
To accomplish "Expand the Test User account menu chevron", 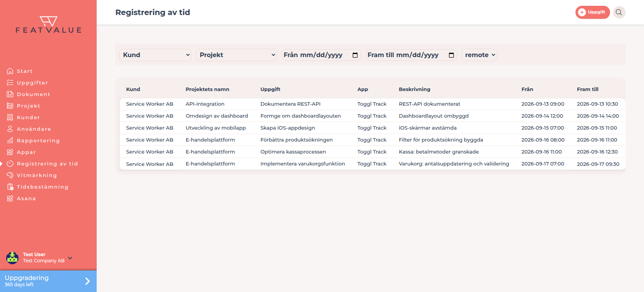I will (70, 258).
